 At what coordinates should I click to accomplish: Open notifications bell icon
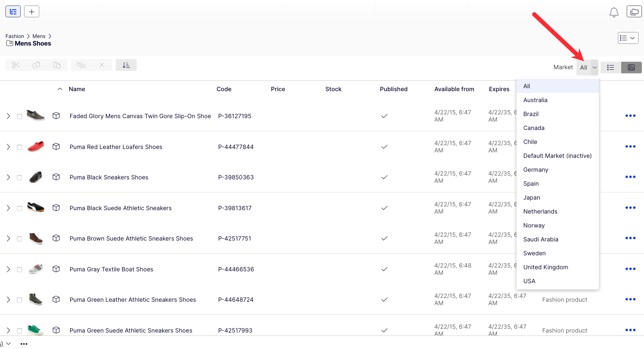tap(614, 12)
